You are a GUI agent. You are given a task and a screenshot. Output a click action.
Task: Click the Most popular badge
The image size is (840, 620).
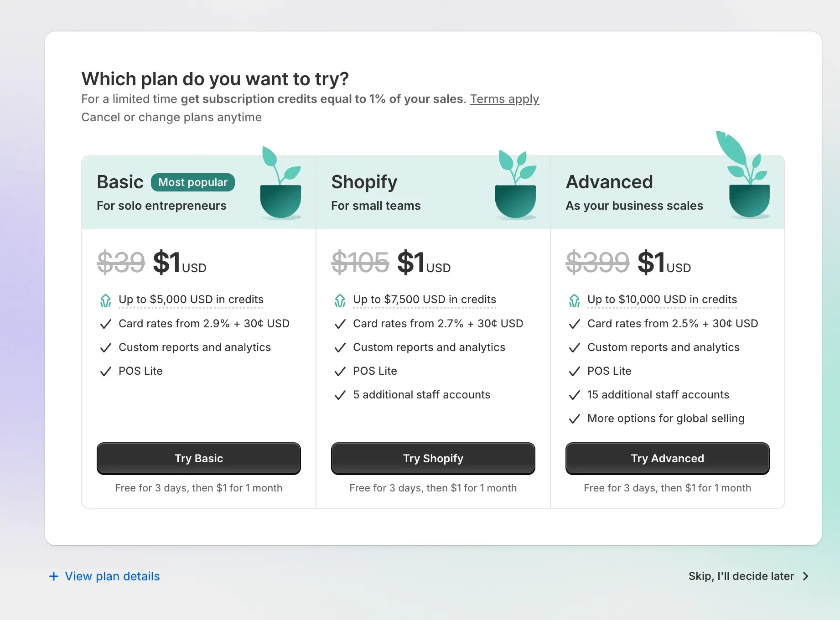[x=193, y=182]
